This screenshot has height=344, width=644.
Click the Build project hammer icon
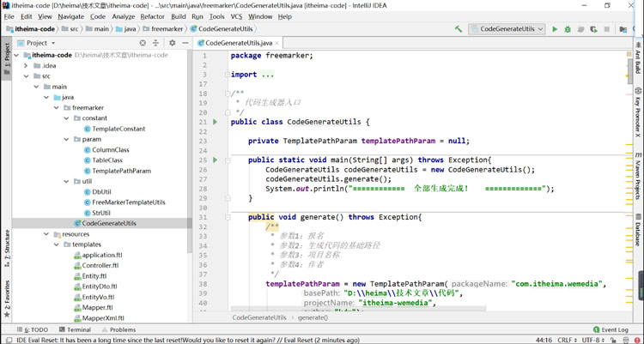tap(459, 29)
